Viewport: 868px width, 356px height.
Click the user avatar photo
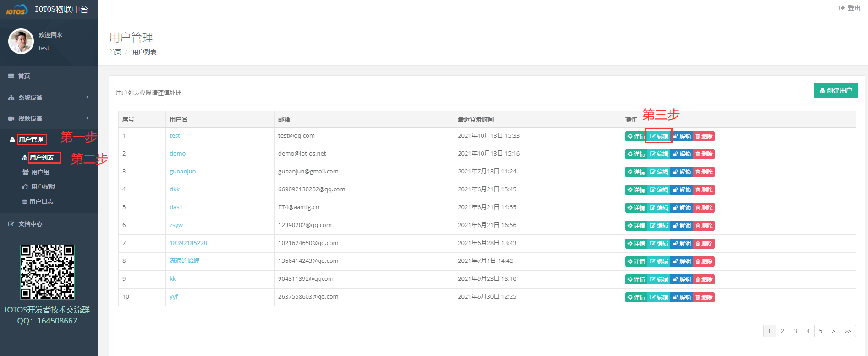click(x=21, y=41)
